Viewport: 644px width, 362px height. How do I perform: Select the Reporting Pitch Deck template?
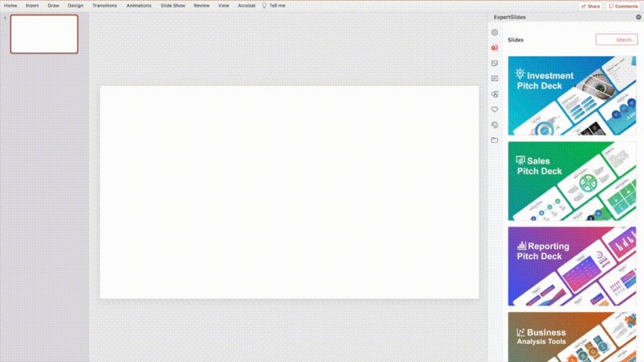(572, 266)
